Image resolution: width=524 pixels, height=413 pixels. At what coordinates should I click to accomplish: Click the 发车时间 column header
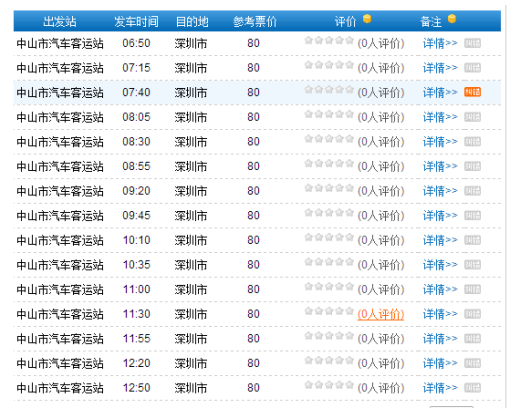click(136, 22)
